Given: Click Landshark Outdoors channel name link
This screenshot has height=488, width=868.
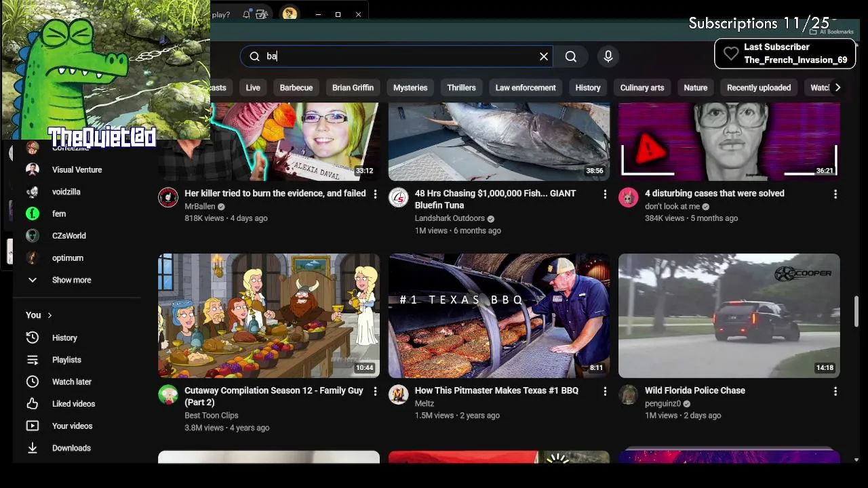Looking at the screenshot, I should [450, 218].
